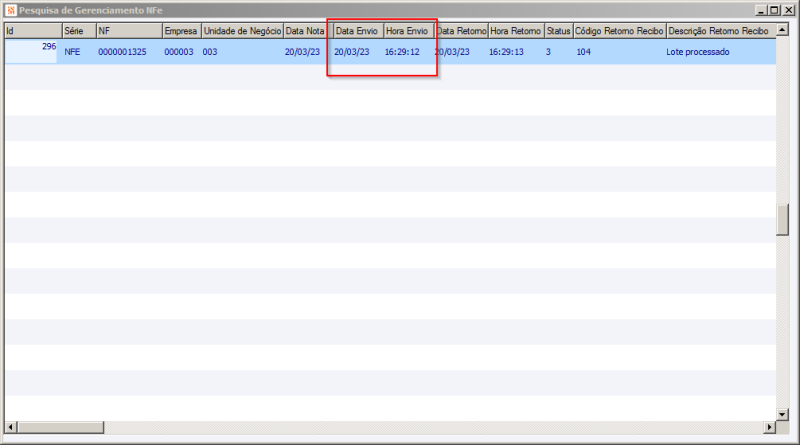Image resolution: width=800 pixels, height=445 pixels.
Task: Click the Descrição Retorno Recibo column header
Action: point(721,31)
